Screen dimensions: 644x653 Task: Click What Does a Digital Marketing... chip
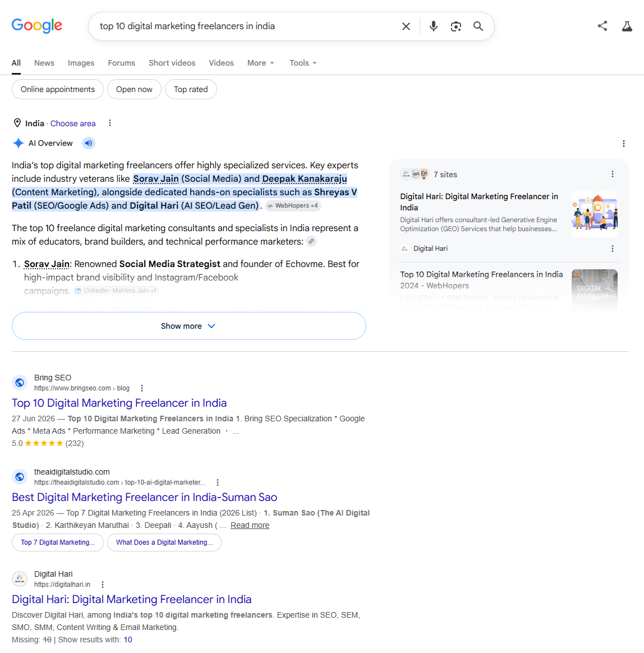pyautogui.click(x=164, y=542)
